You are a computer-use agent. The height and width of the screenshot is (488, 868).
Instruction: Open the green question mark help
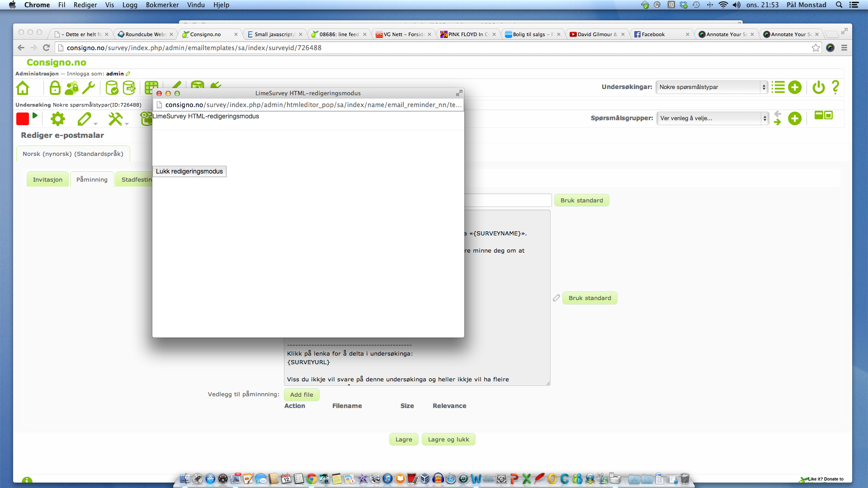835,87
